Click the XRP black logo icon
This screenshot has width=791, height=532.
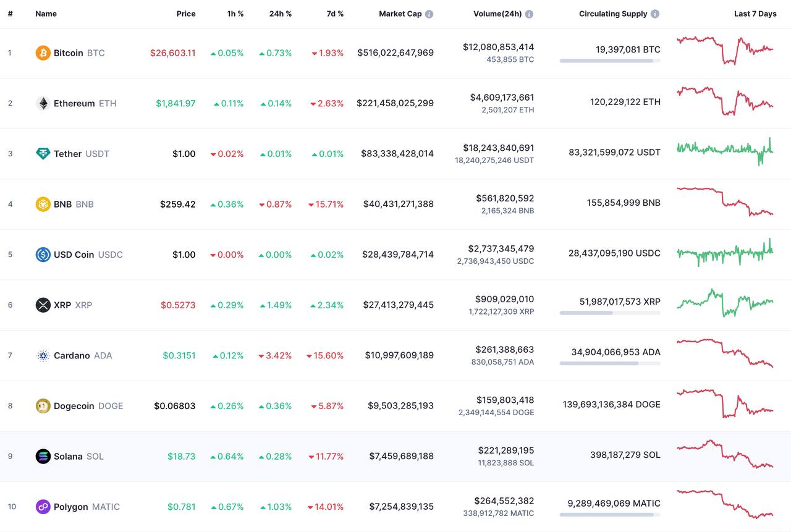(43, 305)
